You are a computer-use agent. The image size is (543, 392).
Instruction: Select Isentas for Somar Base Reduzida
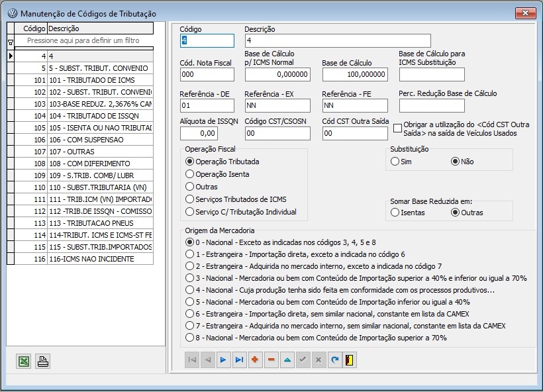tap(395, 213)
